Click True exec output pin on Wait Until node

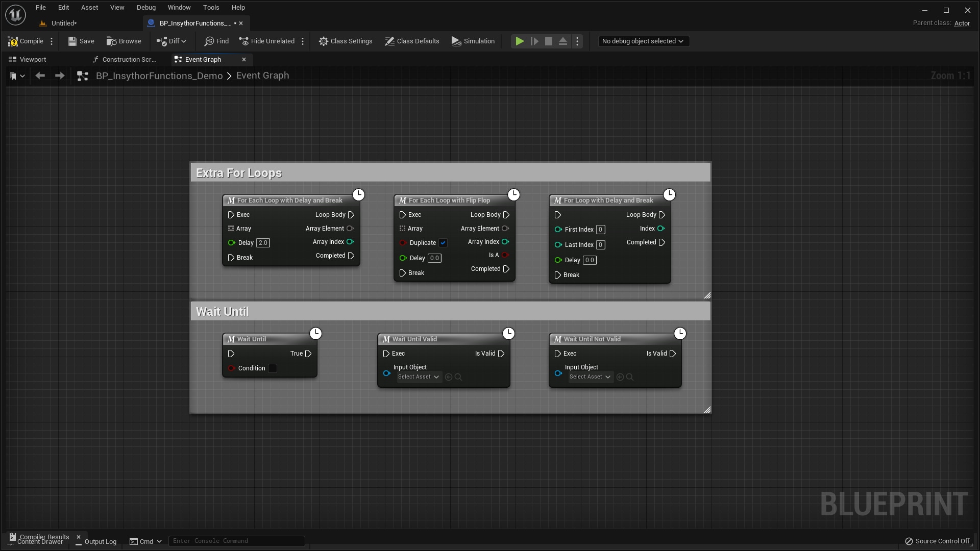point(308,354)
